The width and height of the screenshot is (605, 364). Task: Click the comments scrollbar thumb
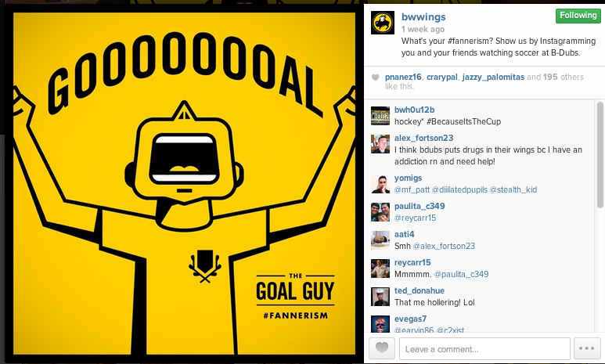click(x=600, y=155)
